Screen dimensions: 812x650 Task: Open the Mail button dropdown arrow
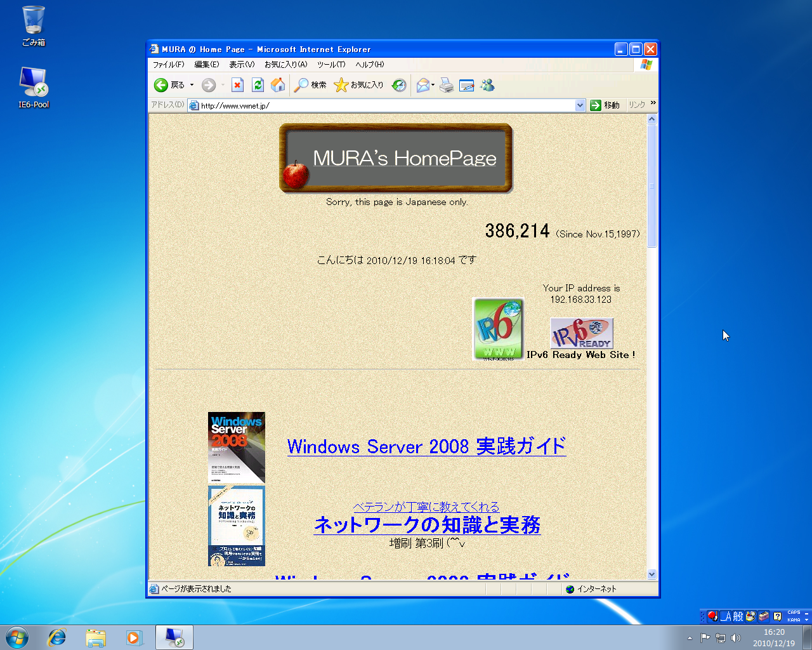(x=433, y=85)
